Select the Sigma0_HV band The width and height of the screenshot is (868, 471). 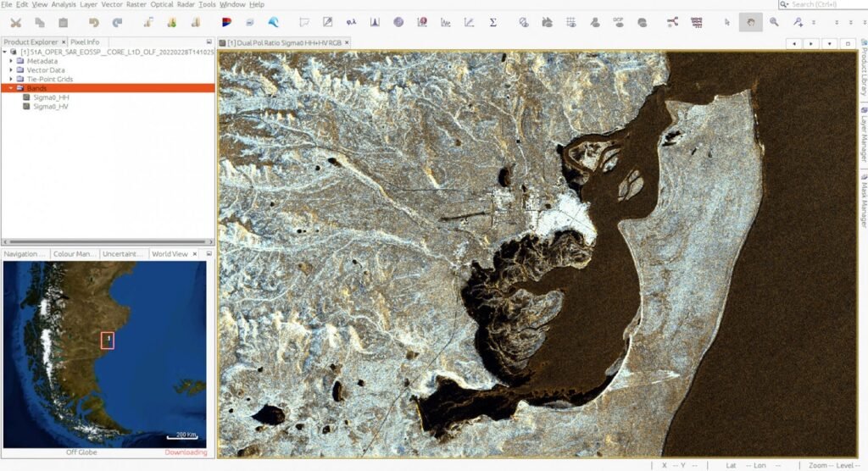click(51, 107)
